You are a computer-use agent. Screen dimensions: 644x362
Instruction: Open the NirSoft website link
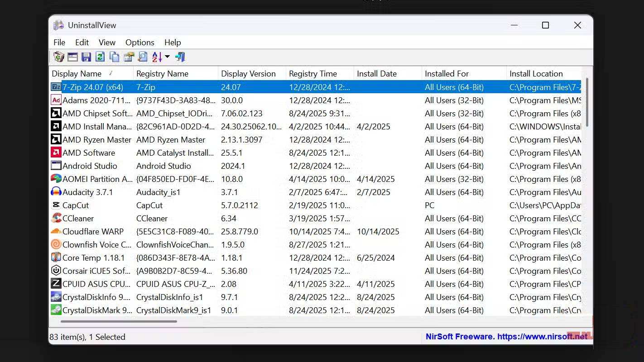(506, 337)
